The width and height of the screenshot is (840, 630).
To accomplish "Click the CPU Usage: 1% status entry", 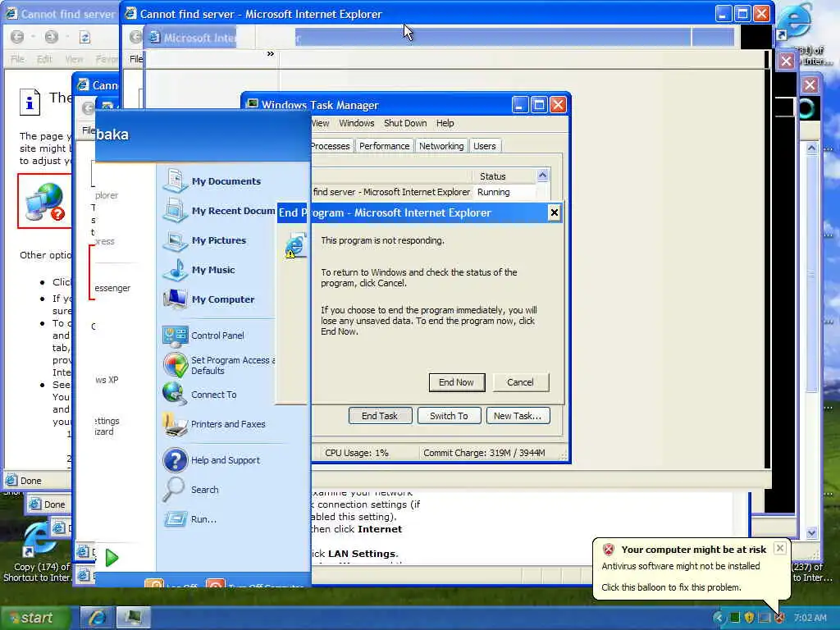I will click(356, 453).
